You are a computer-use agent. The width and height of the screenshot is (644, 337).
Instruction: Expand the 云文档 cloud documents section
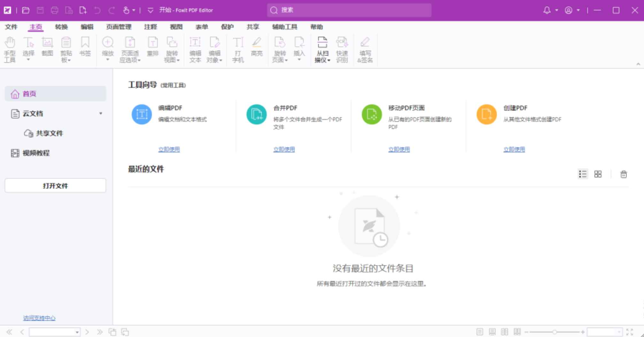click(101, 113)
